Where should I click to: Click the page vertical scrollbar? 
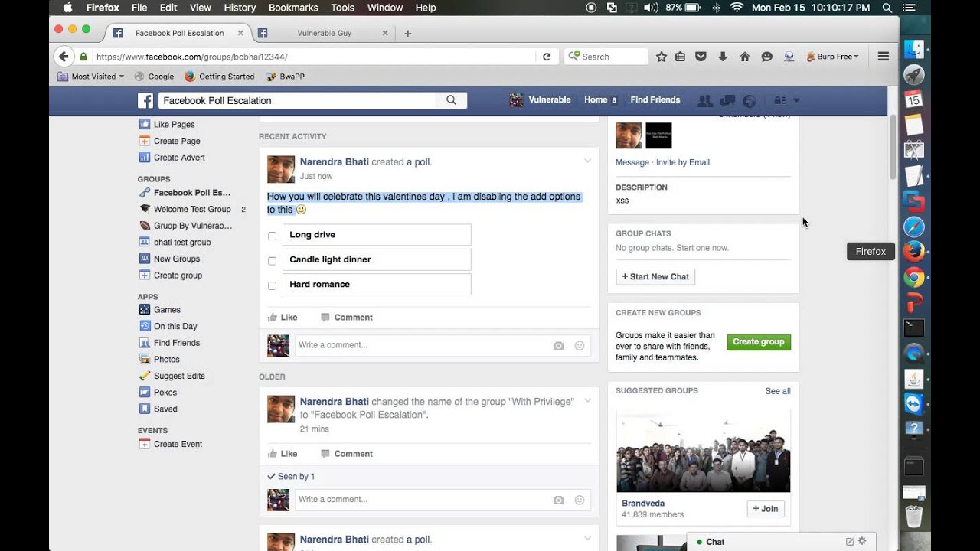tap(893, 145)
